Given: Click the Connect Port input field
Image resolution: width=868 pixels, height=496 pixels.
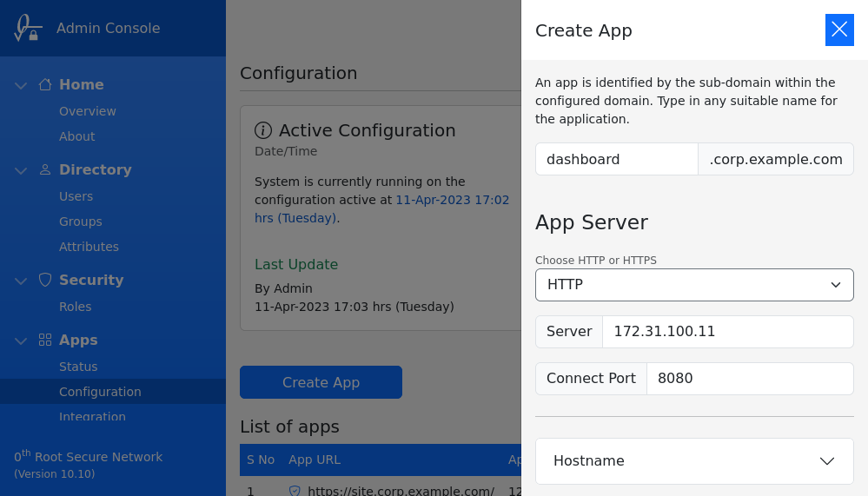Looking at the screenshot, I should pyautogui.click(x=749, y=379).
